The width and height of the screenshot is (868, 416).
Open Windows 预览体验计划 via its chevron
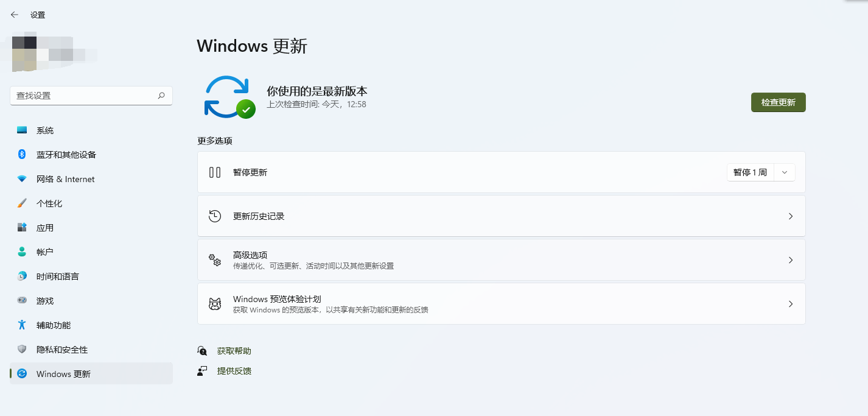790,303
